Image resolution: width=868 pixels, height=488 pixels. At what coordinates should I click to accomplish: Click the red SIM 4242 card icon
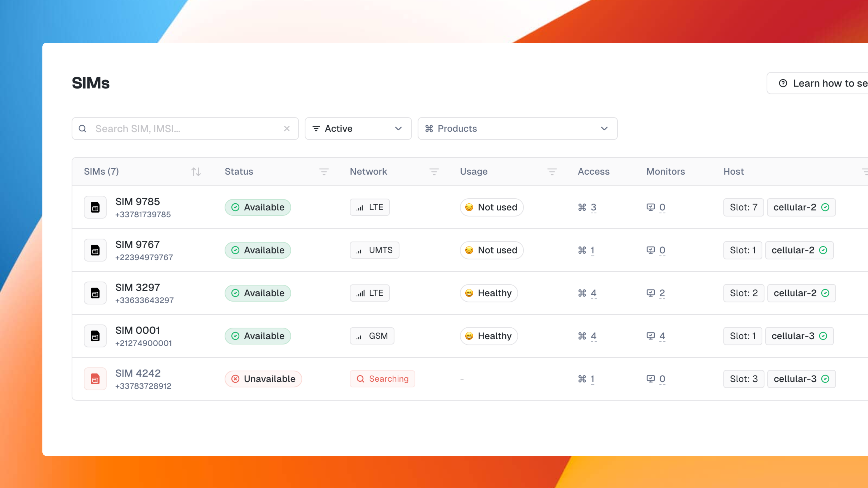point(95,379)
